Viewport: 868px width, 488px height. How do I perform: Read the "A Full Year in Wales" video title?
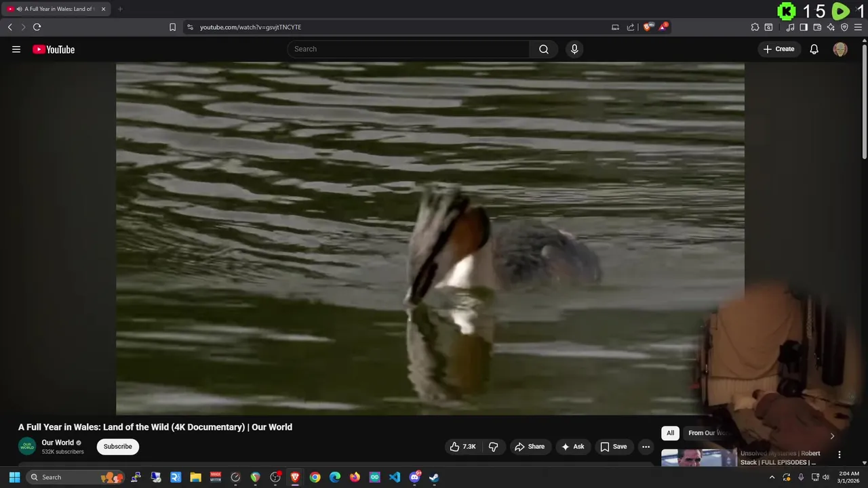(x=155, y=427)
